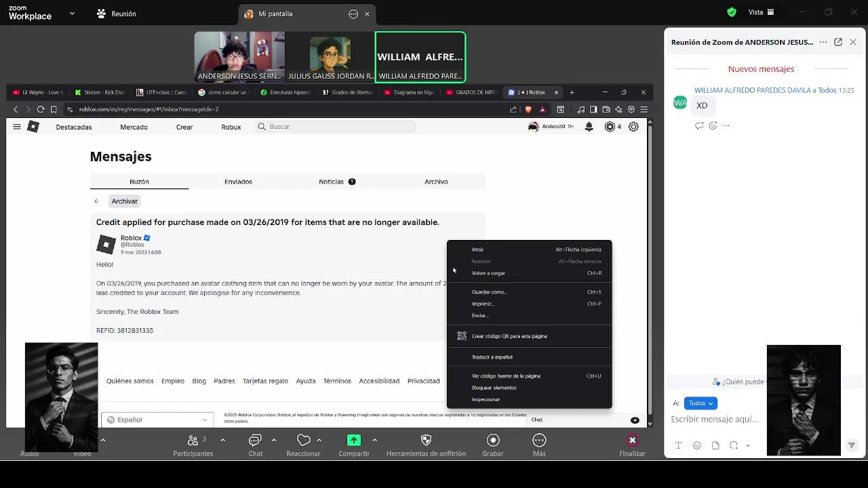Open Español language dropdown
Screen dimensions: 868x488
pyautogui.click(x=157, y=420)
